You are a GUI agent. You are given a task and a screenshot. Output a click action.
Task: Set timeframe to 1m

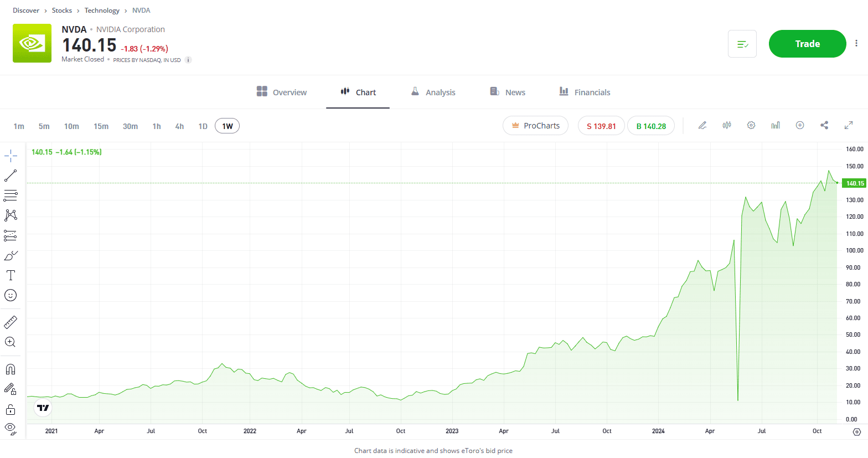[x=19, y=126]
